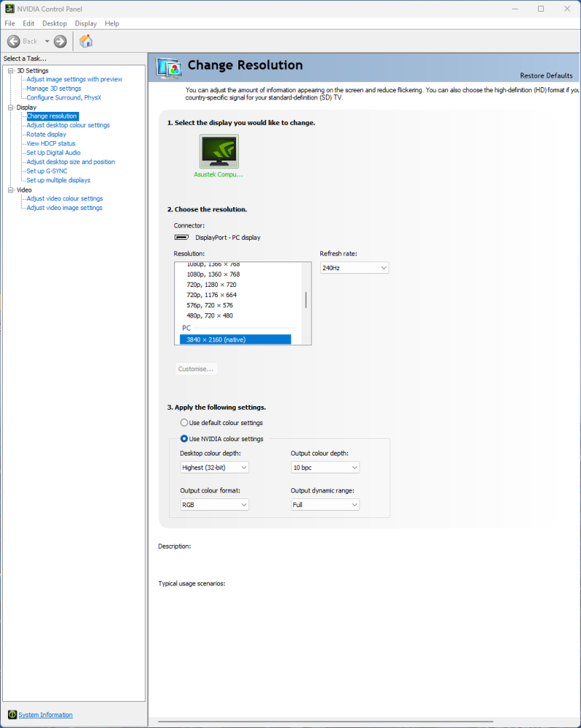Click the Change Resolution header icon
581x728 pixels.
coord(169,69)
